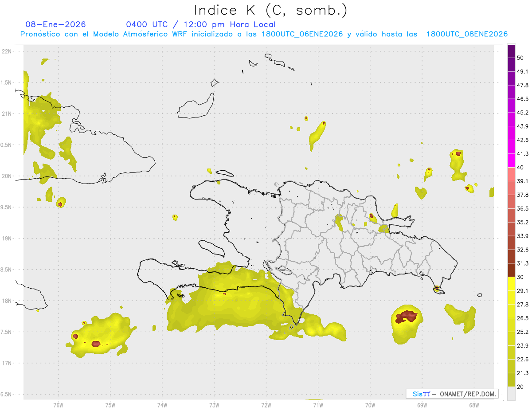
Task: Click the colorbar value '21.3'
Action: click(523, 373)
